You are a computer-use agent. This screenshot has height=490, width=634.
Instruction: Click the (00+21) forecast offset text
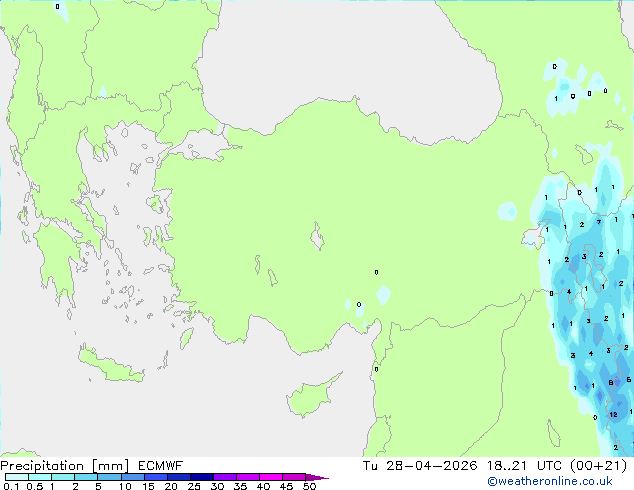click(x=598, y=466)
